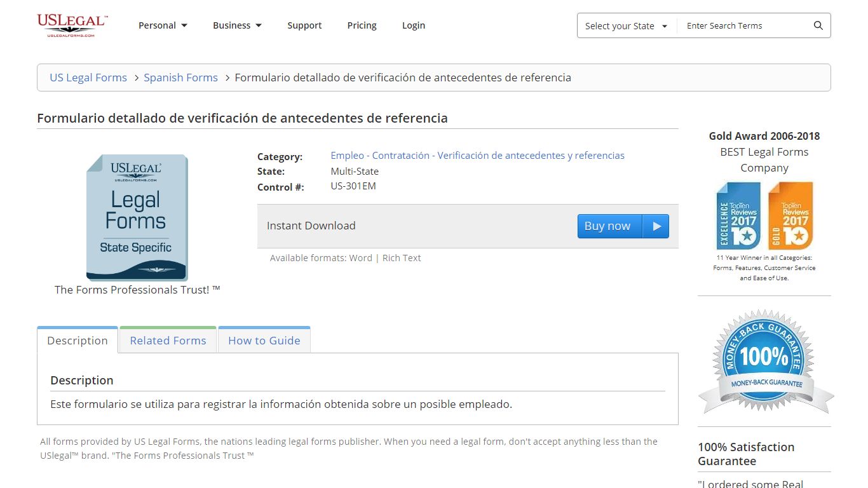
Task: Follow the US Legal Forms breadcrumb link
Action: tap(88, 78)
